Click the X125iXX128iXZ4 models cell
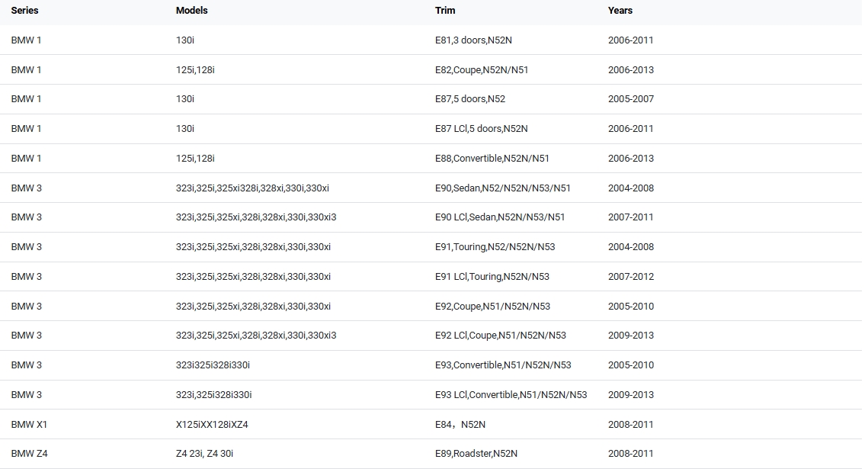Screen dimensions: 868x469 pos(212,425)
